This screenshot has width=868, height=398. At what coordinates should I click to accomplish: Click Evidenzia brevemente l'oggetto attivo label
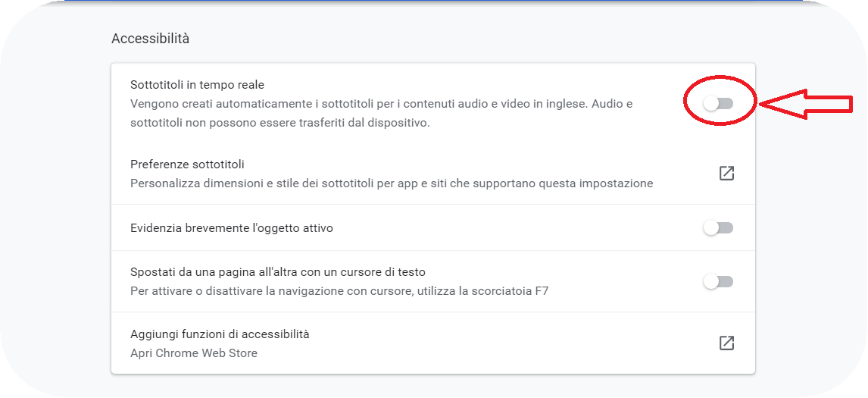pyautogui.click(x=232, y=228)
